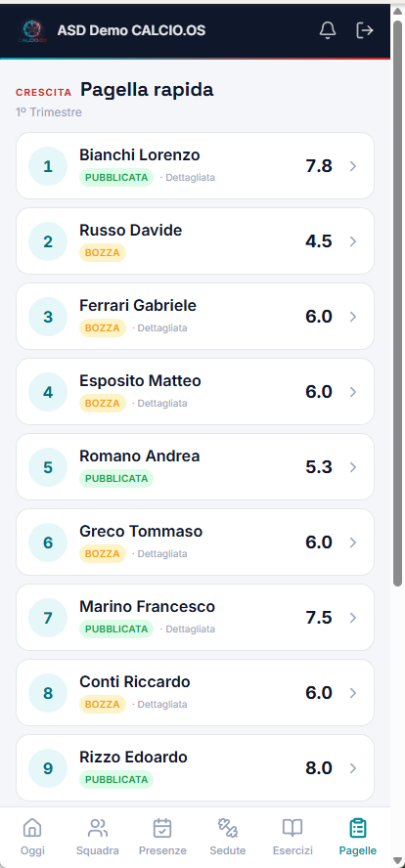Open the notifications bell icon

(x=328, y=30)
